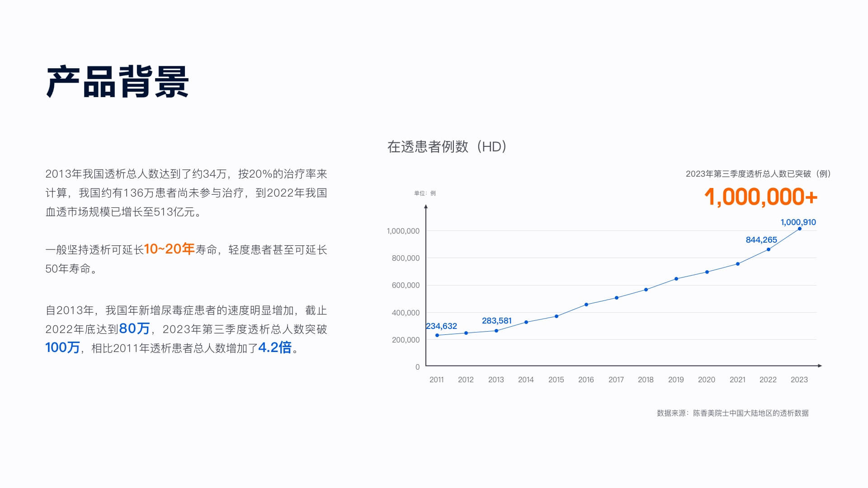Click y-axis value 800,000
Screen dimensions: 868x488
point(406,258)
